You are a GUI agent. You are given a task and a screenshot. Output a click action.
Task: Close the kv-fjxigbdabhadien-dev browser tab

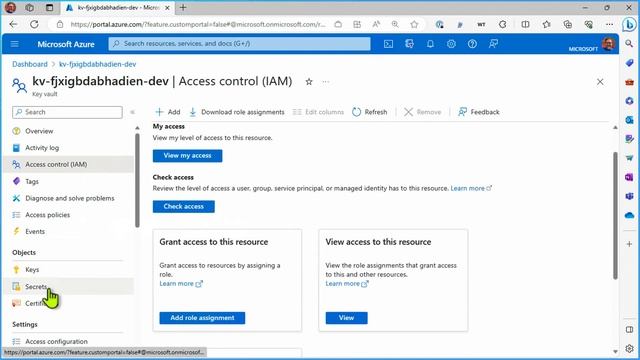pyautogui.click(x=167, y=7)
